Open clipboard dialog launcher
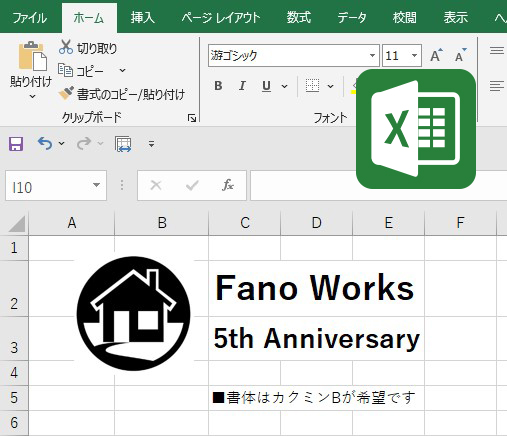507x436 pixels. pos(192,118)
